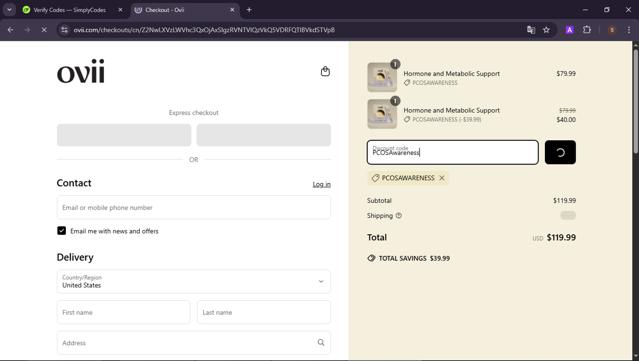The image size is (639, 361).
Task: Click the Express checkout heading
Action: (x=194, y=113)
